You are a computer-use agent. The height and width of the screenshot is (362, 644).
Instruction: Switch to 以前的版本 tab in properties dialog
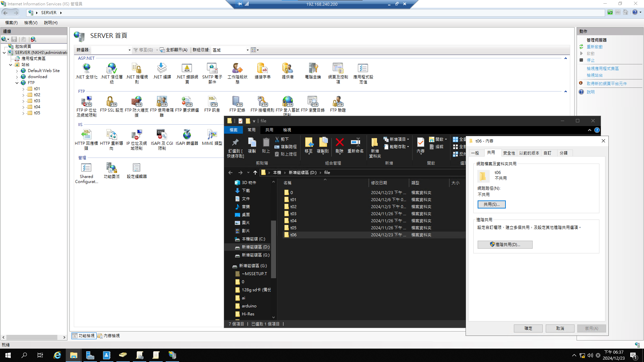point(529,153)
